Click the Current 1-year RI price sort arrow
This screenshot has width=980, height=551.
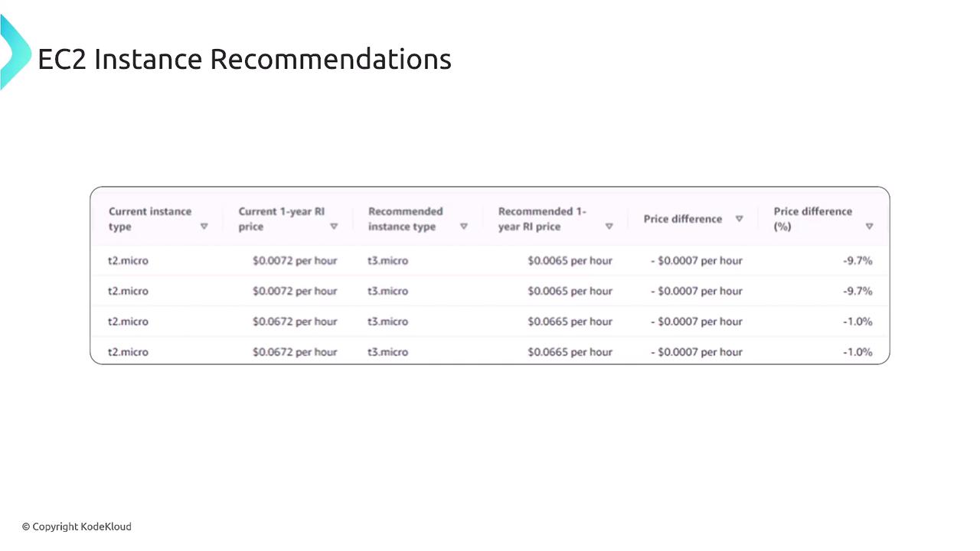point(334,227)
